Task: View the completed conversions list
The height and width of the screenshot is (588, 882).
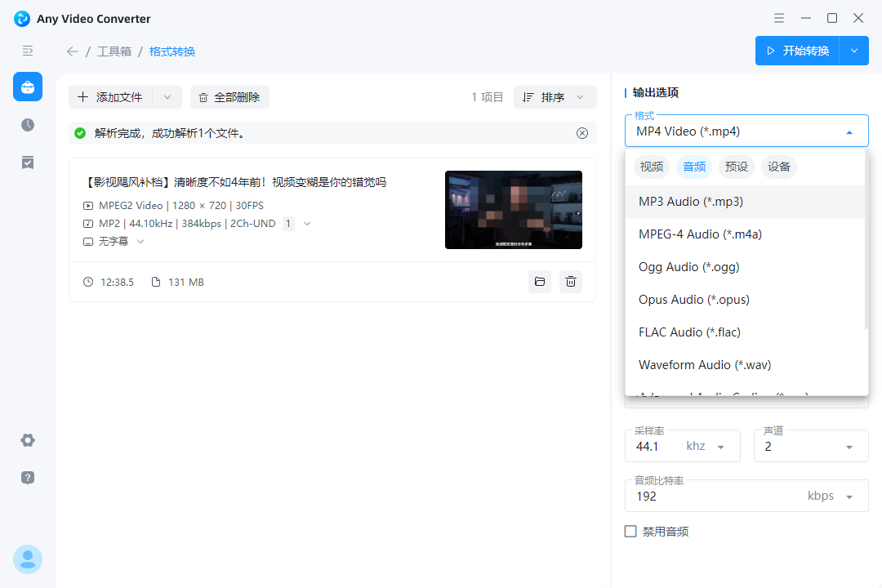Action: (x=27, y=163)
